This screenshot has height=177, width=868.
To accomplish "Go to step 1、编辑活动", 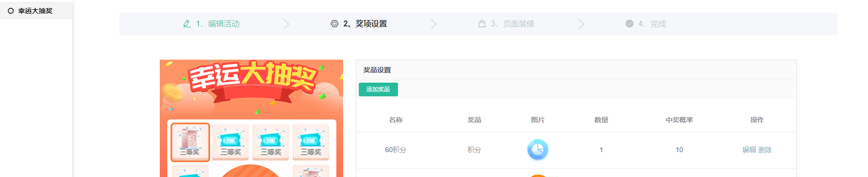I will 218,24.
